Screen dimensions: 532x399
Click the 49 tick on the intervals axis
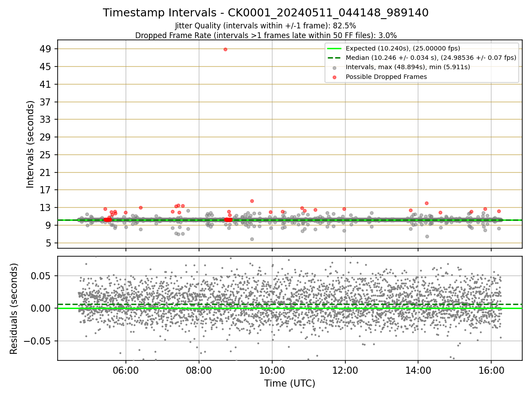(46, 49)
